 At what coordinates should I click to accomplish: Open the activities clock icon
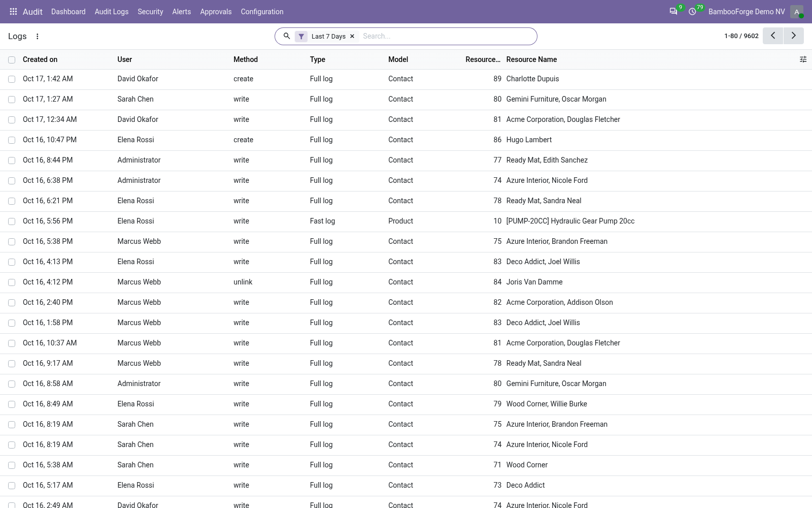692,12
